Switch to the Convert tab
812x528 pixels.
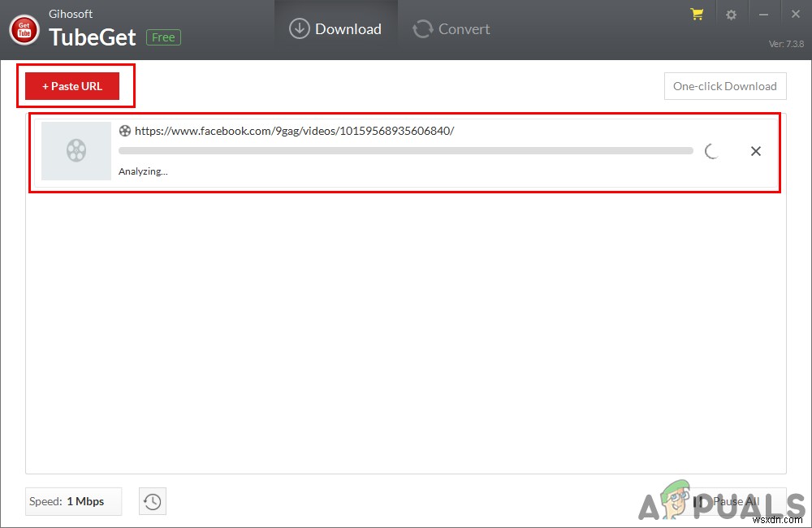[451, 28]
